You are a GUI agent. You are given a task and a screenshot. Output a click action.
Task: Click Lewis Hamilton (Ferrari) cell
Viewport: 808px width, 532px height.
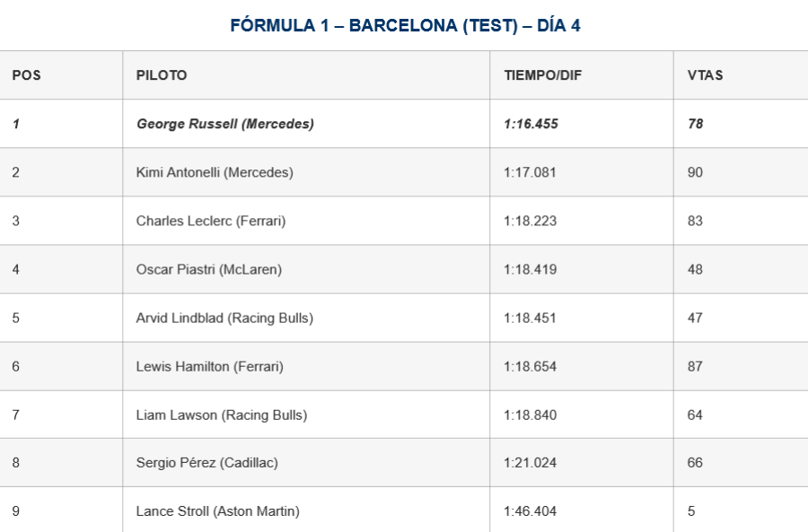click(x=209, y=366)
